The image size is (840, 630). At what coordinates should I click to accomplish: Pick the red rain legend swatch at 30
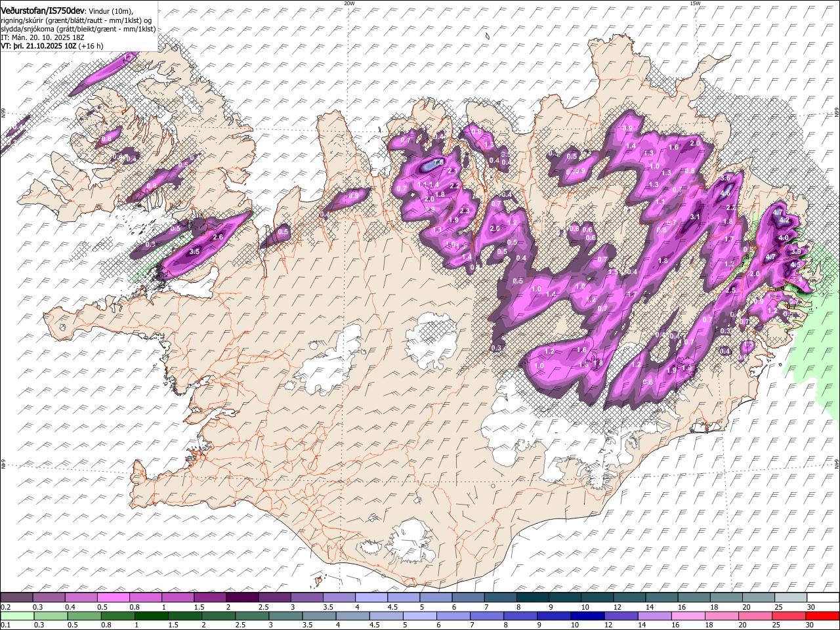(822, 616)
